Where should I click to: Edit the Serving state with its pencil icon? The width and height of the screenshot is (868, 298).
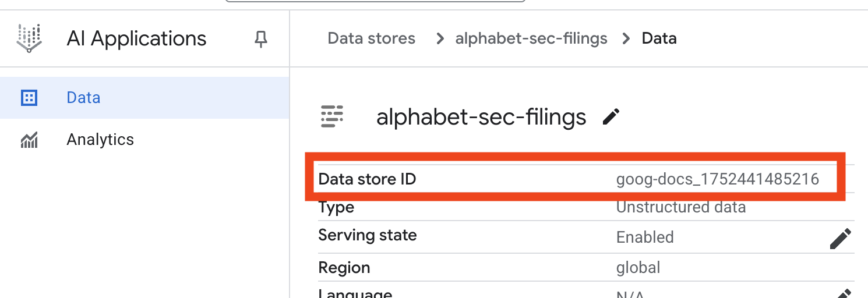coord(840,238)
